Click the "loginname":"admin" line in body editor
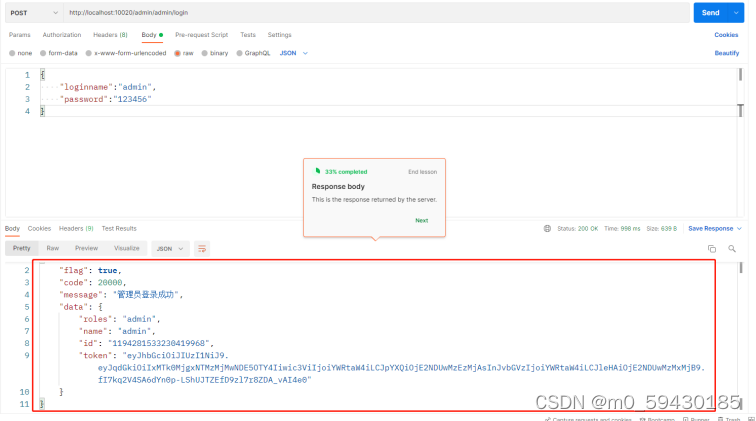This screenshot has height=421, width=756. click(x=108, y=87)
